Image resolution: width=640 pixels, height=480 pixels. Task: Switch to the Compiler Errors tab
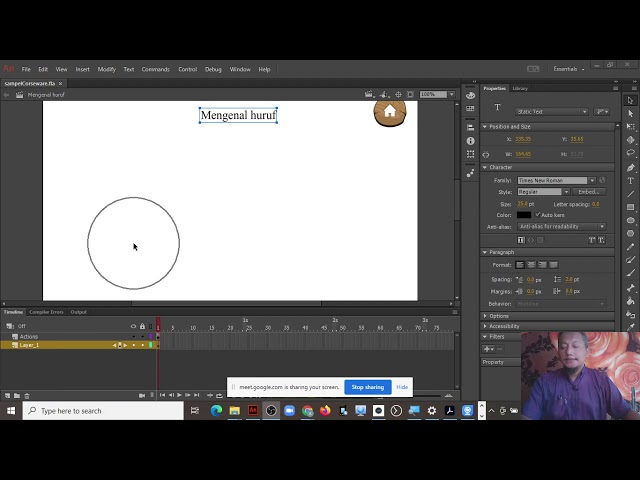(46, 312)
